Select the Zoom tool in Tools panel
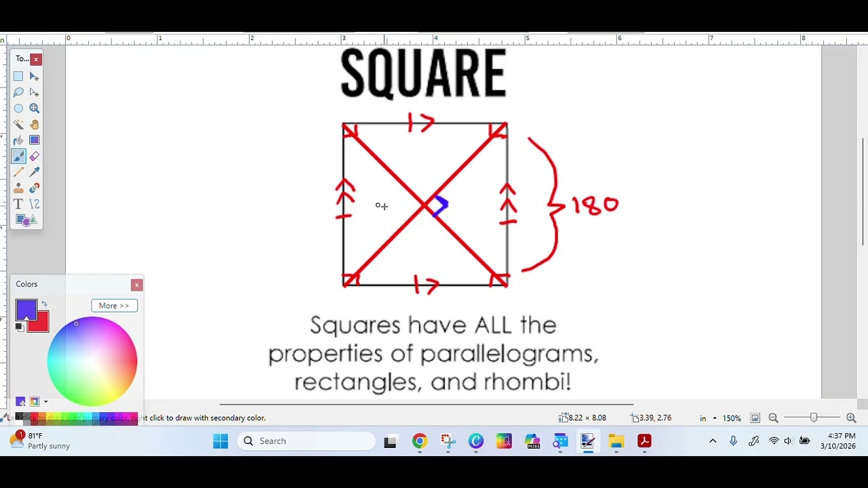Viewport: 868px width, 488px height. pyautogui.click(x=34, y=108)
